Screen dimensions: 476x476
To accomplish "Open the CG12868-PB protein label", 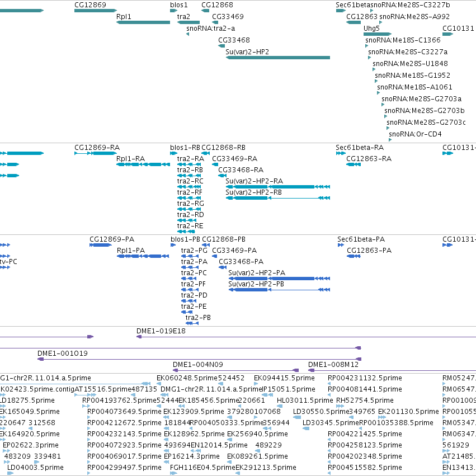I will [x=224, y=239].
